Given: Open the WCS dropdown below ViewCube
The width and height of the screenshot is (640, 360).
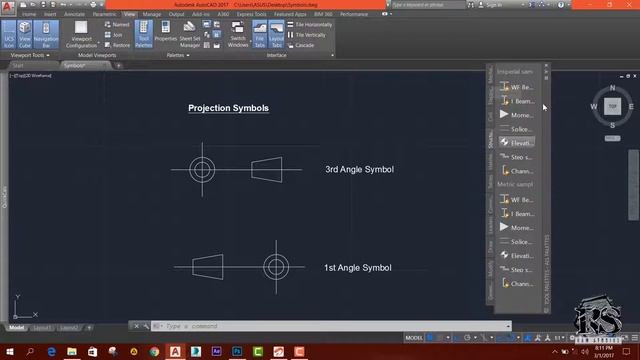Looking at the screenshot, I should (x=612, y=138).
